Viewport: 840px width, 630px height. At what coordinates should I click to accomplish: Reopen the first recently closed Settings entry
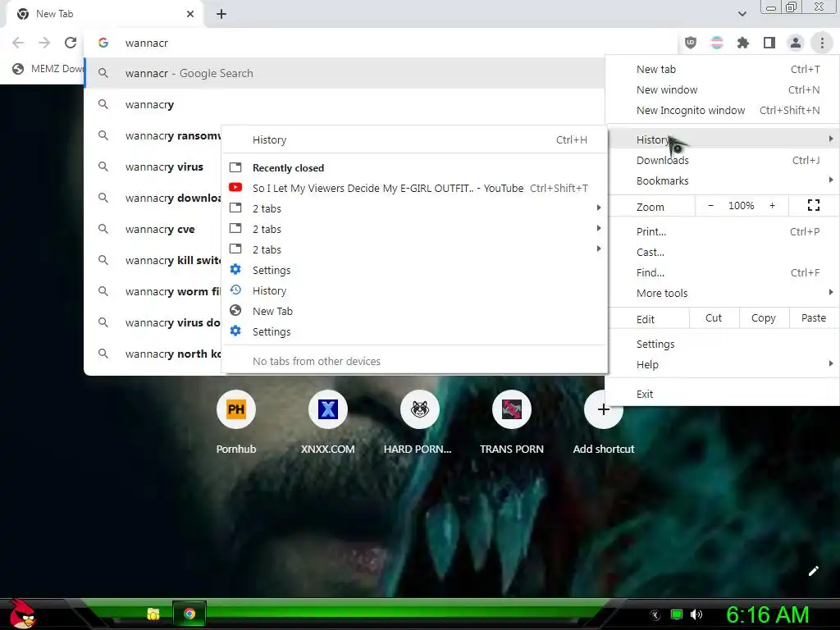tap(414, 270)
